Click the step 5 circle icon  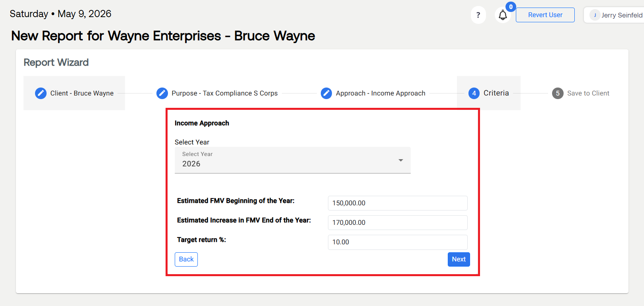(x=558, y=93)
